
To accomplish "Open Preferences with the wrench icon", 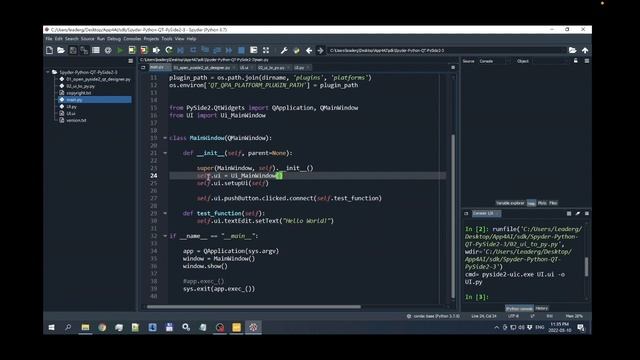I will point(284,50).
